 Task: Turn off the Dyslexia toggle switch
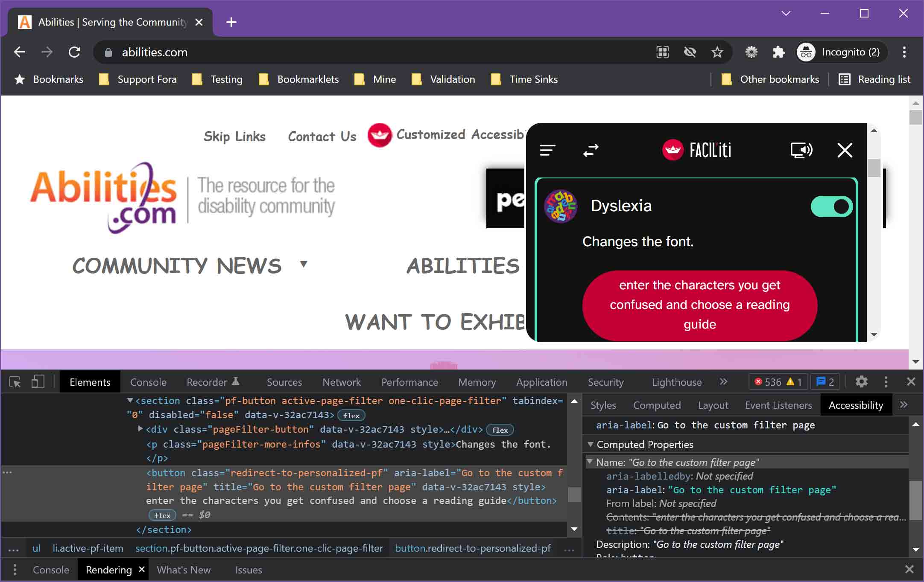click(831, 207)
